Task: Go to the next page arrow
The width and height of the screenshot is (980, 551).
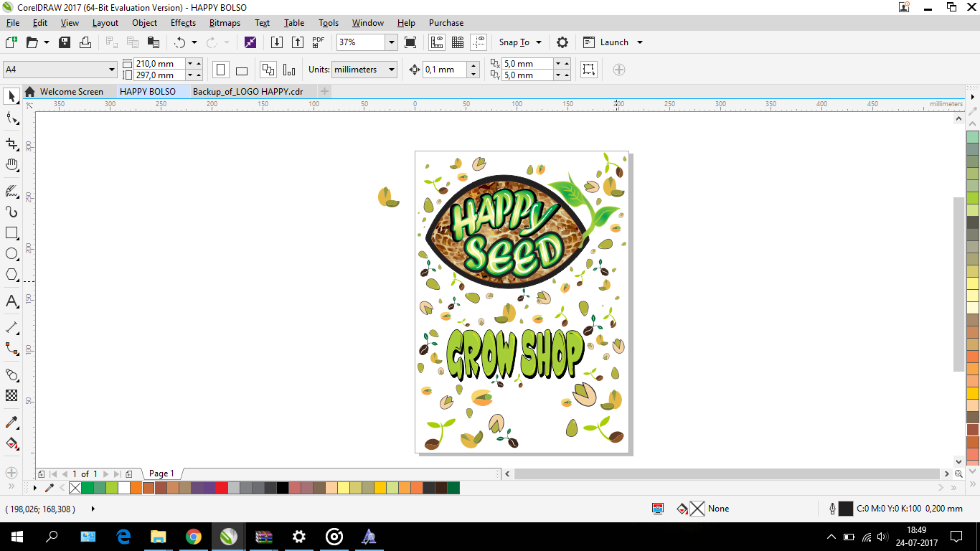Action: point(106,474)
